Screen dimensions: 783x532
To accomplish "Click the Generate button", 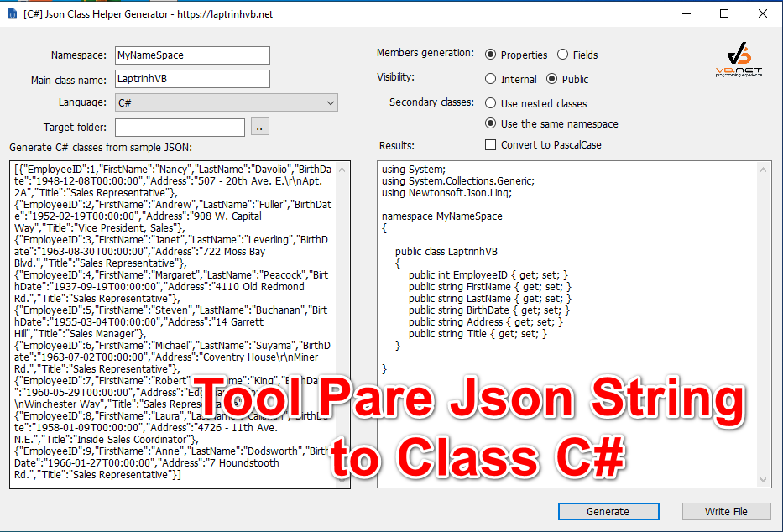I will (x=608, y=511).
